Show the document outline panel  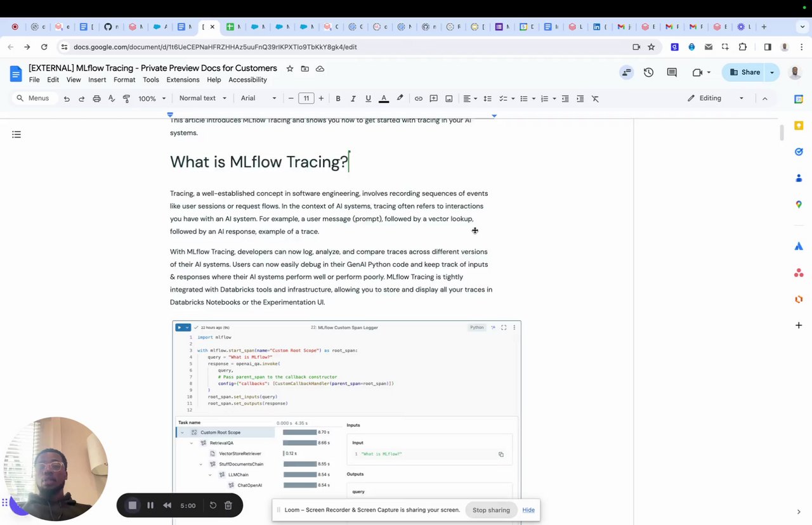pos(16,134)
